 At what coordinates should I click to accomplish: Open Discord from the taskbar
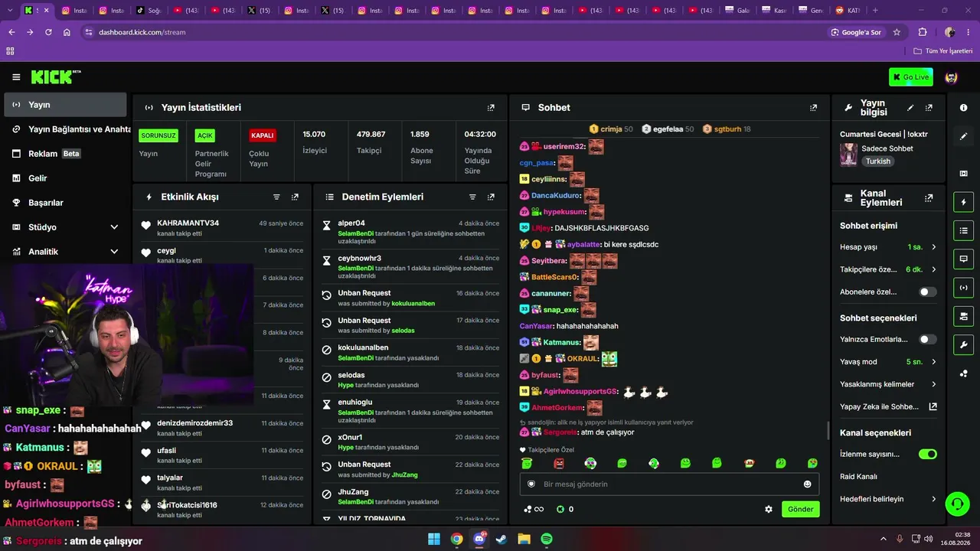coord(479,539)
